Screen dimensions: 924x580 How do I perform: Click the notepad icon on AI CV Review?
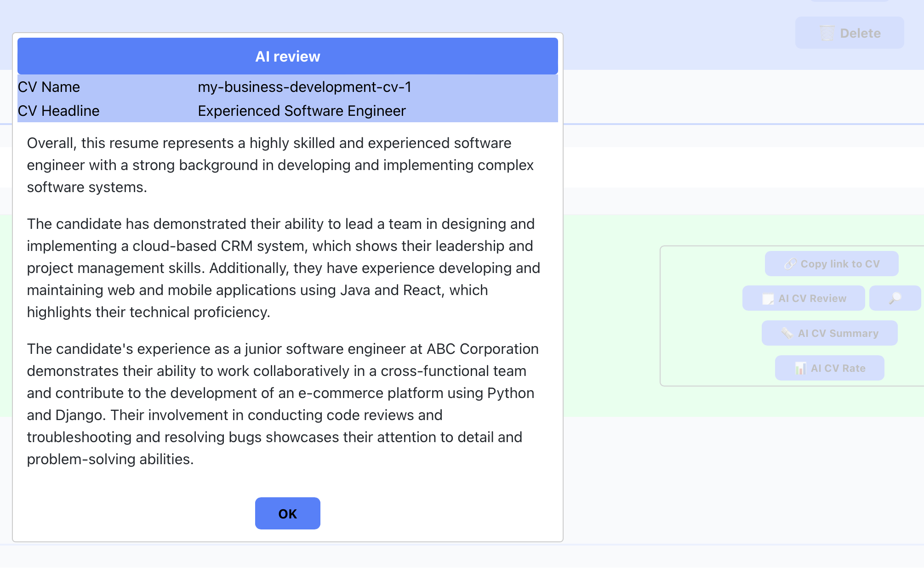click(x=768, y=299)
